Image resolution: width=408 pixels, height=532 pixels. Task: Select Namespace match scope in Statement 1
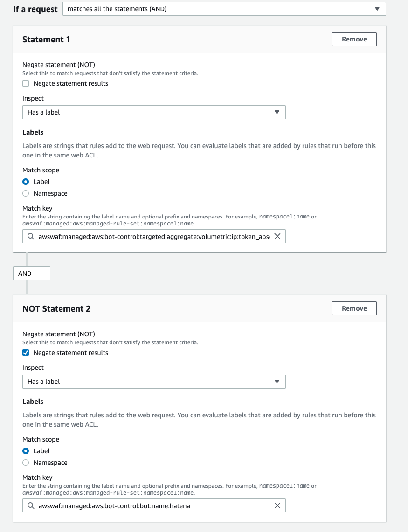26,193
